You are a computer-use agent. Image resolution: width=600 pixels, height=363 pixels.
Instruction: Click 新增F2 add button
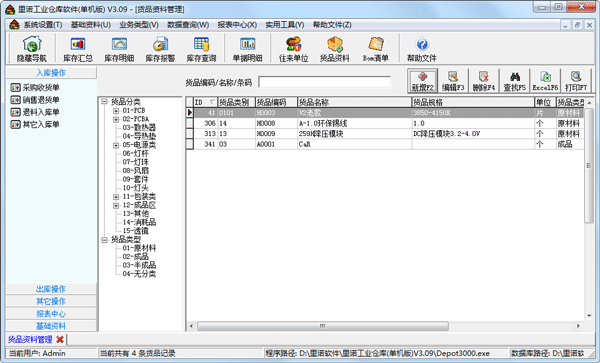[x=422, y=81]
